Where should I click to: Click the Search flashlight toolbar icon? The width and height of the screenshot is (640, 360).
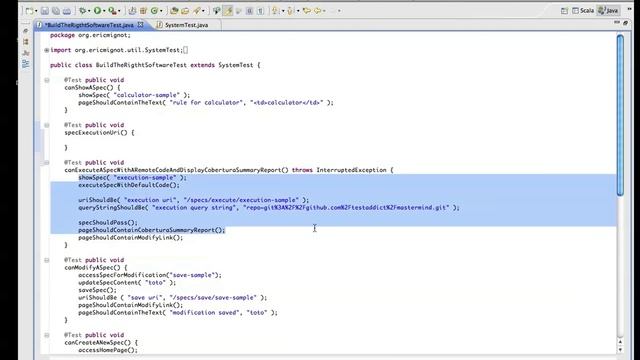(197, 11)
